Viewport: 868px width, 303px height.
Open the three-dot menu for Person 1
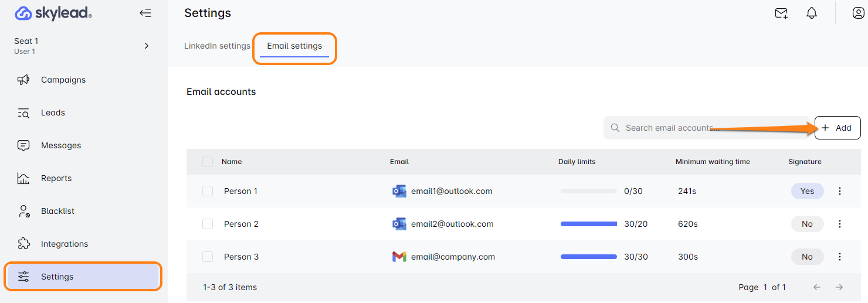[x=840, y=191]
